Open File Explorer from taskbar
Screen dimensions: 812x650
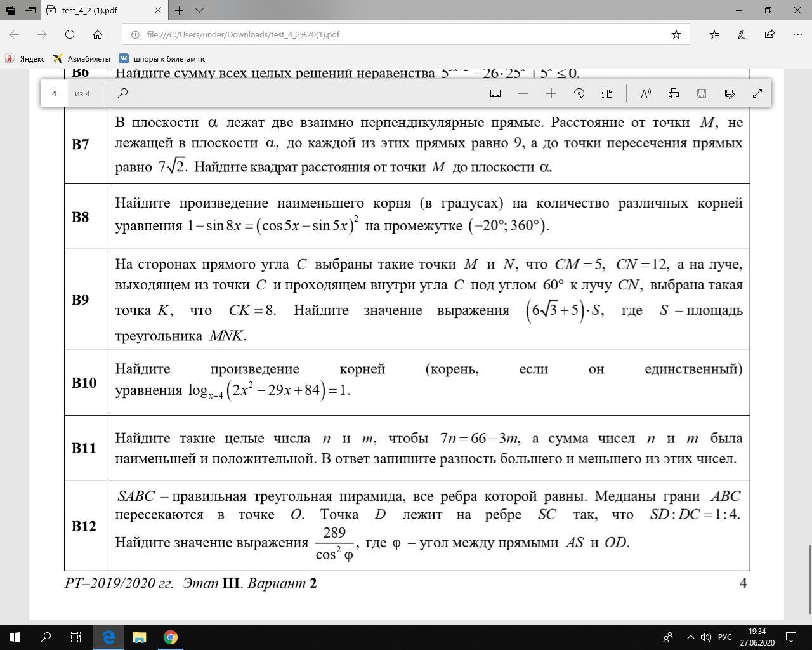(x=139, y=637)
